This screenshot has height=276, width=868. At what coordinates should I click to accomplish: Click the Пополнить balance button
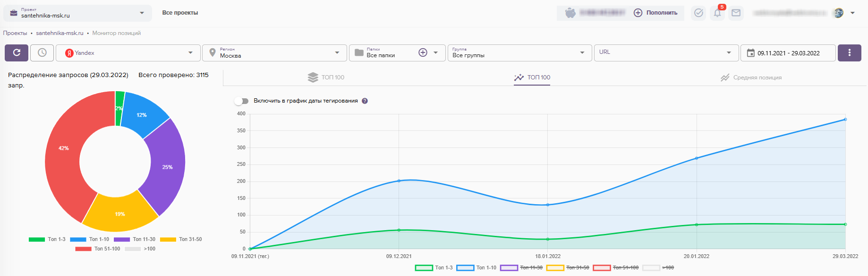coord(655,13)
